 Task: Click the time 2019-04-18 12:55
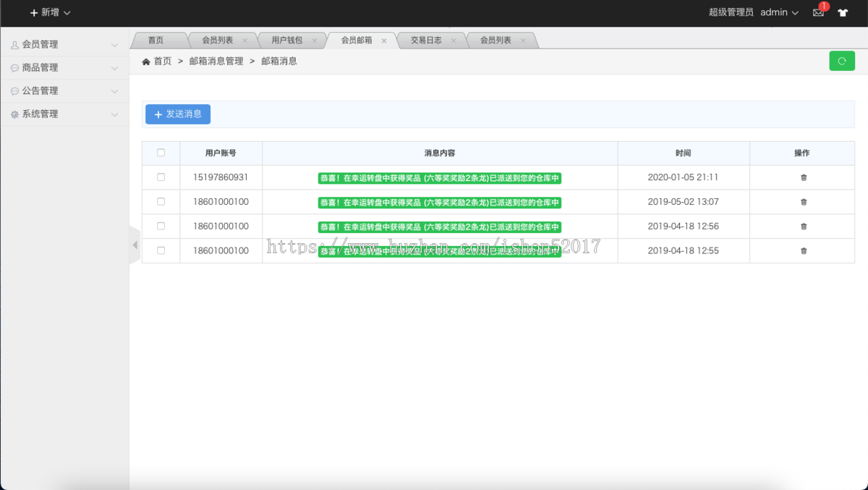(x=684, y=251)
